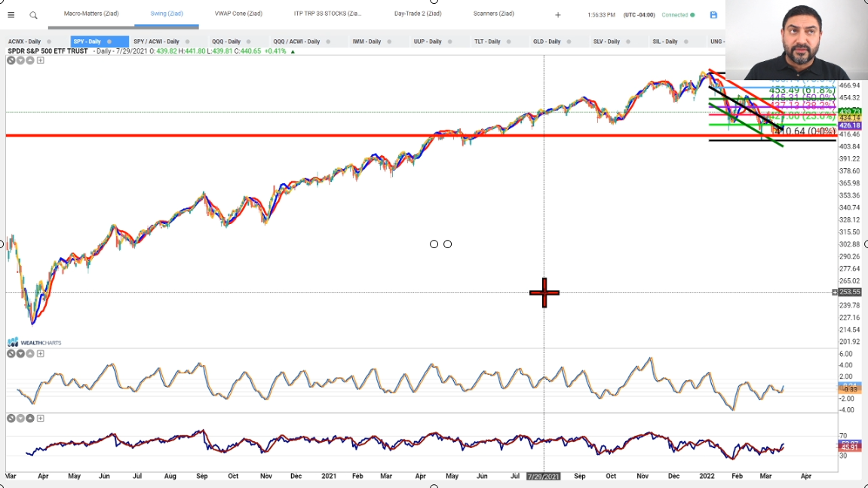The height and width of the screenshot is (488, 868).
Task: Open the SPY / ACWI - Daily chart tab
Action: [x=156, y=41]
